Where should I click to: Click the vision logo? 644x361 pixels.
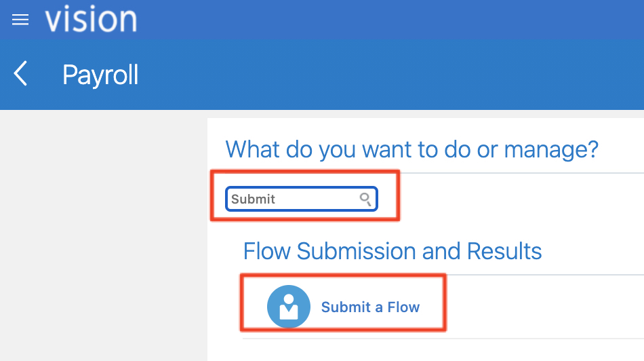(x=91, y=20)
